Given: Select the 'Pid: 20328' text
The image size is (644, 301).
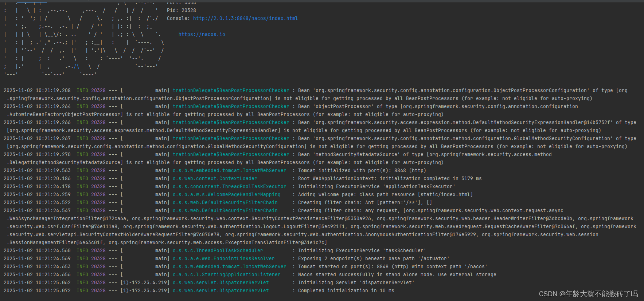Looking at the screenshot, I should click(181, 10).
